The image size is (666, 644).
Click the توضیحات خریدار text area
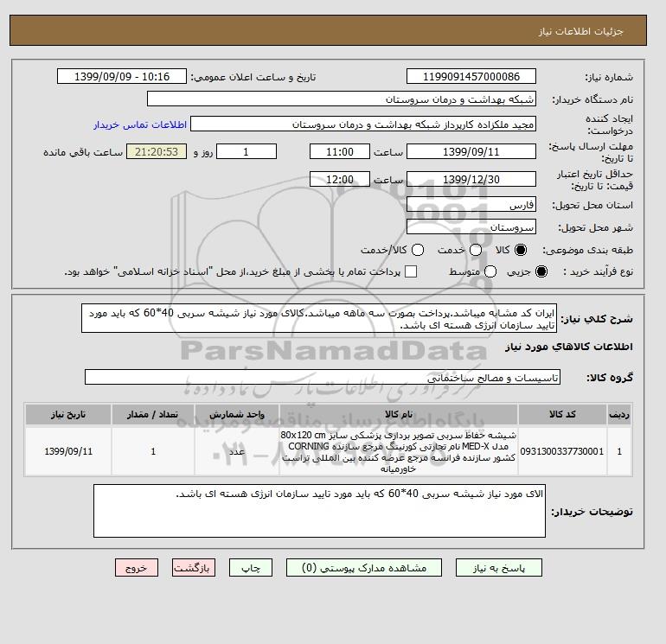tap(319, 511)
